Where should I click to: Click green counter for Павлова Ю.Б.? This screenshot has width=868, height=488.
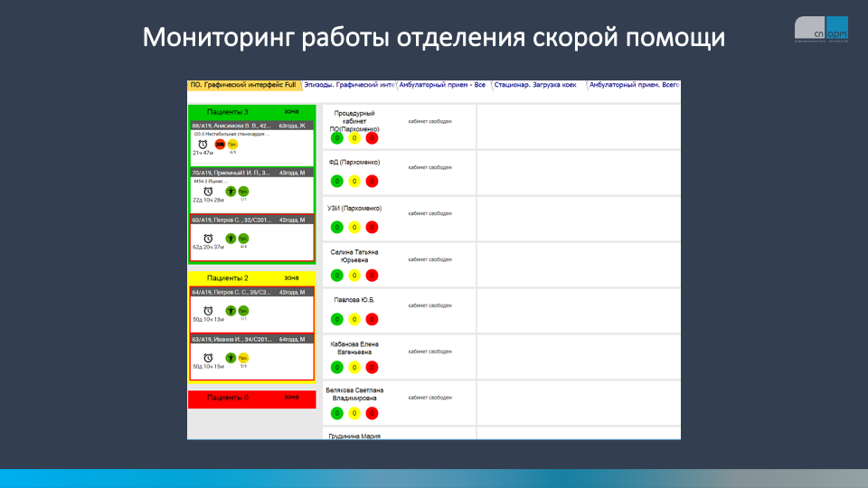pos(336,319)
